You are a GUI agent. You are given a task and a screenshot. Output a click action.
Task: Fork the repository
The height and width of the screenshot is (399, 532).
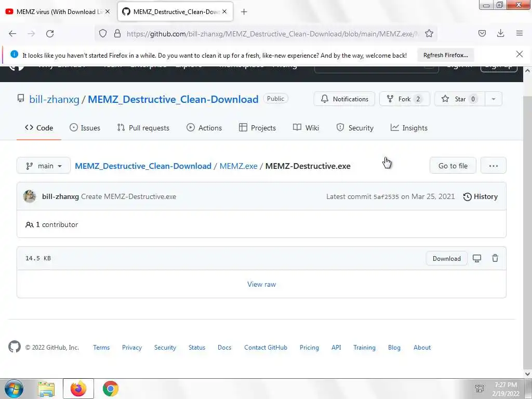pos(404,99)
